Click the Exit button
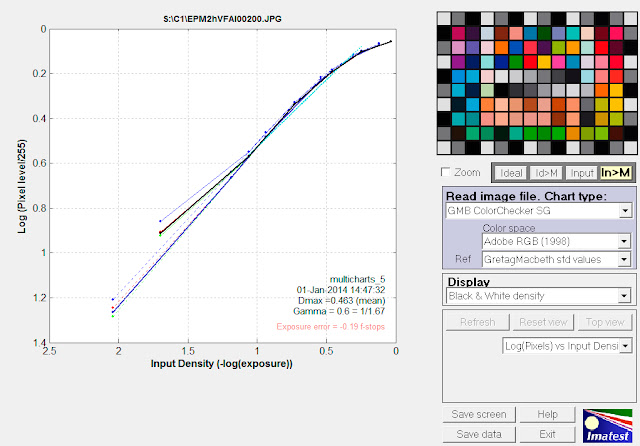The width and height of the screenshot is (640, 446). (547, 434)
